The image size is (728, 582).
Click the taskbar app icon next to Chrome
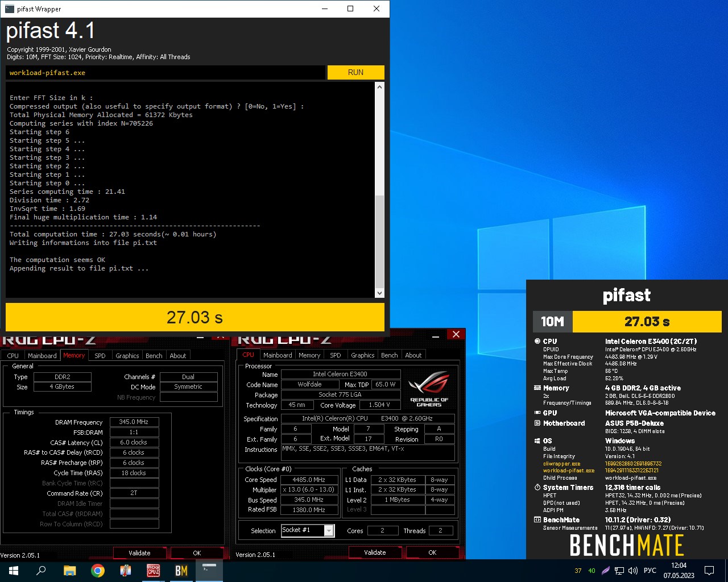pos(126,571)
